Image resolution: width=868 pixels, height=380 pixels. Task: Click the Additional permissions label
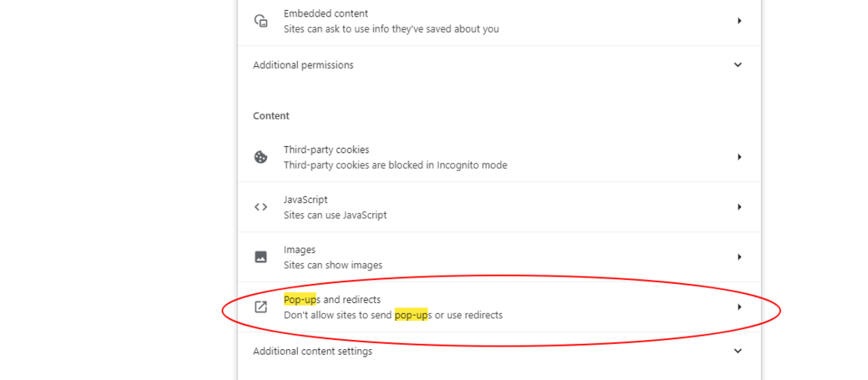[303, 65]
